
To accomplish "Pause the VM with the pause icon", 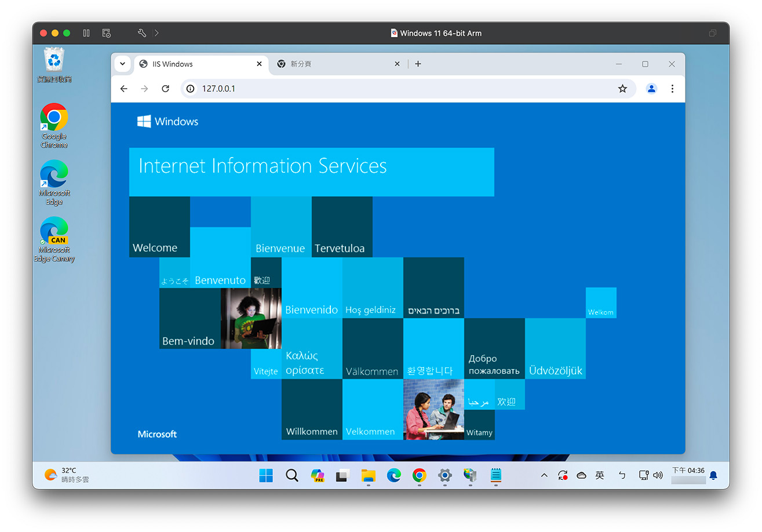I will 86,33.
